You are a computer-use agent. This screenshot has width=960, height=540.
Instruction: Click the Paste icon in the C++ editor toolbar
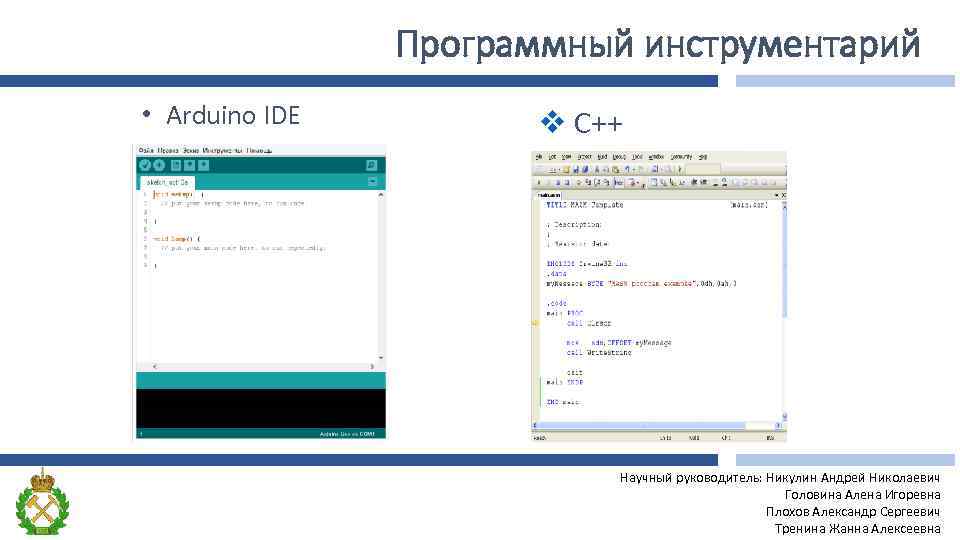(616, 170)
